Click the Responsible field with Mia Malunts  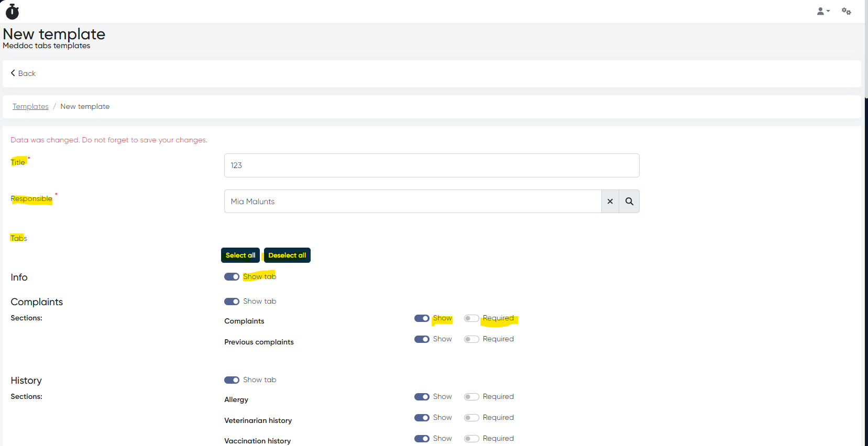(x=412, y=202)
